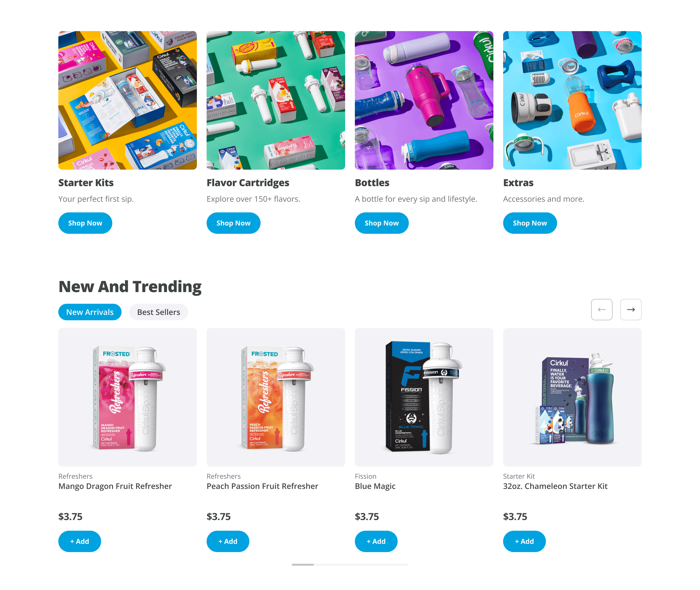The image size is (700, 590).
Task: Open the Mango Dragon Fruit Refresher title link
Action: [x=115, y=486]
